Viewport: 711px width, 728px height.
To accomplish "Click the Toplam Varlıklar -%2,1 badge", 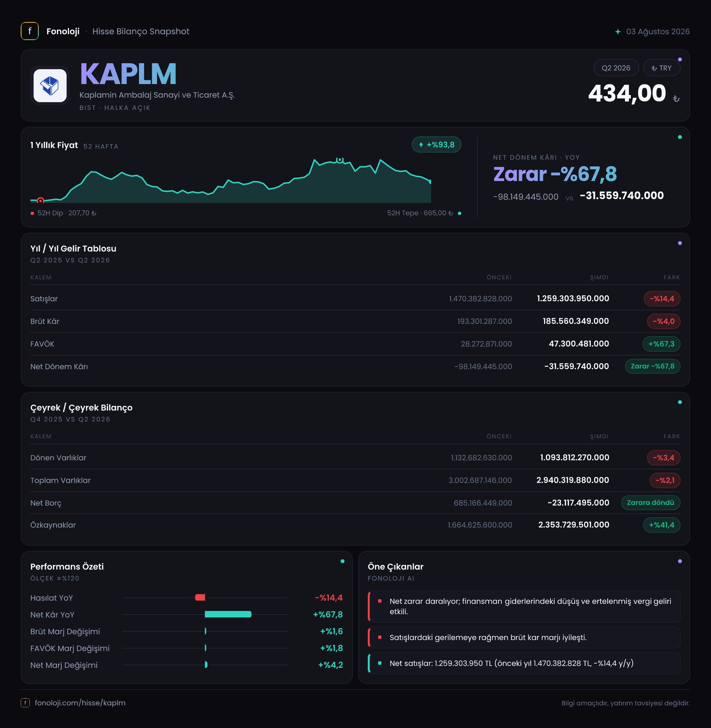I will (x=665, y=480).
